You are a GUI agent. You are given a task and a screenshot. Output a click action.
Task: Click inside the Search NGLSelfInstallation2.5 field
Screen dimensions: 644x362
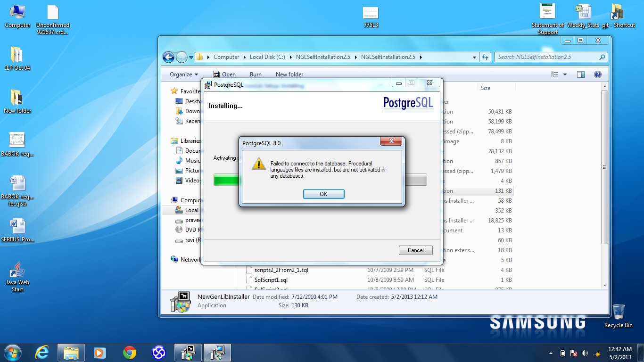pyautogui.click(x=547, y=57)
